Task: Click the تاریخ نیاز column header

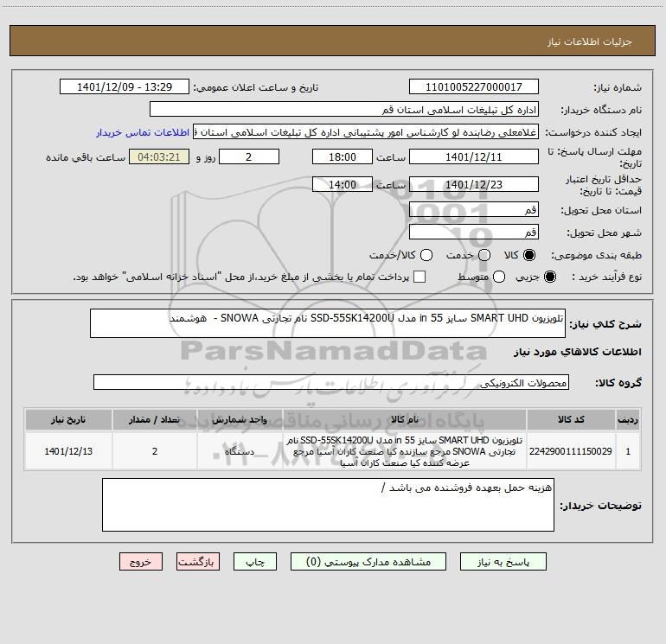Action: tap(68, 420)
